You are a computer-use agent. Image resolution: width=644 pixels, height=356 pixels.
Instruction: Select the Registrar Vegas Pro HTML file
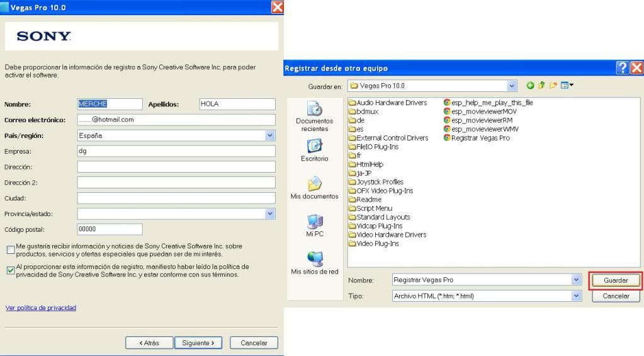tap(477, 138)
